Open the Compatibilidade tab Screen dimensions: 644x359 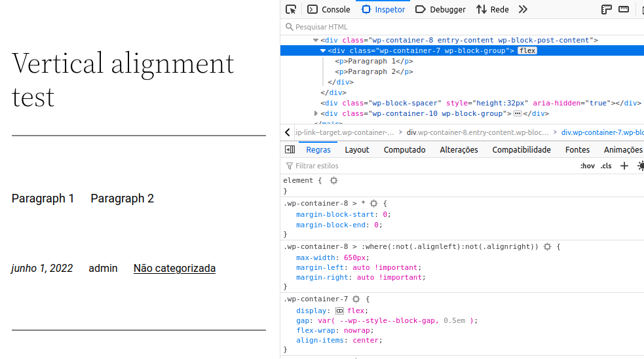(521, 150)
